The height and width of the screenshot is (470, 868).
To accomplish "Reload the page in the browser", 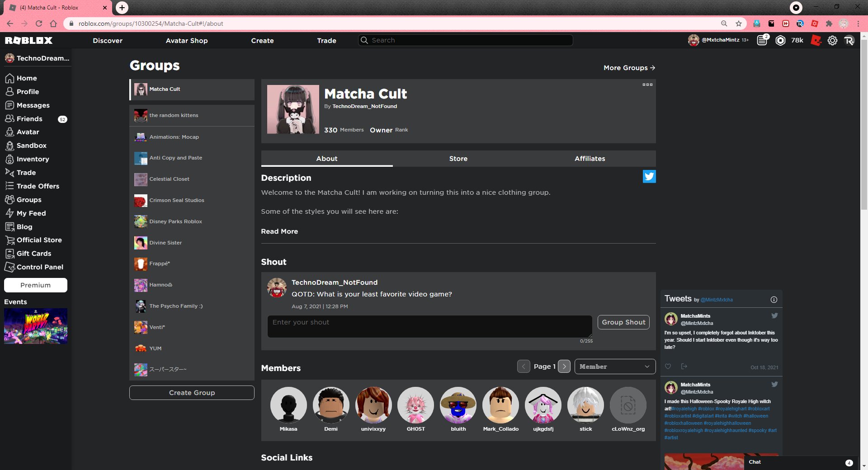I will pos(39,23).
